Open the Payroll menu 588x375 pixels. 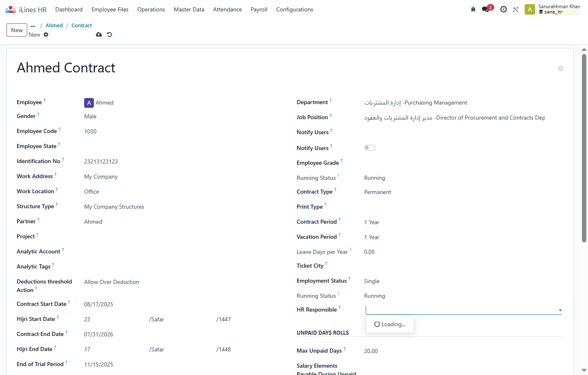[259, 9]
